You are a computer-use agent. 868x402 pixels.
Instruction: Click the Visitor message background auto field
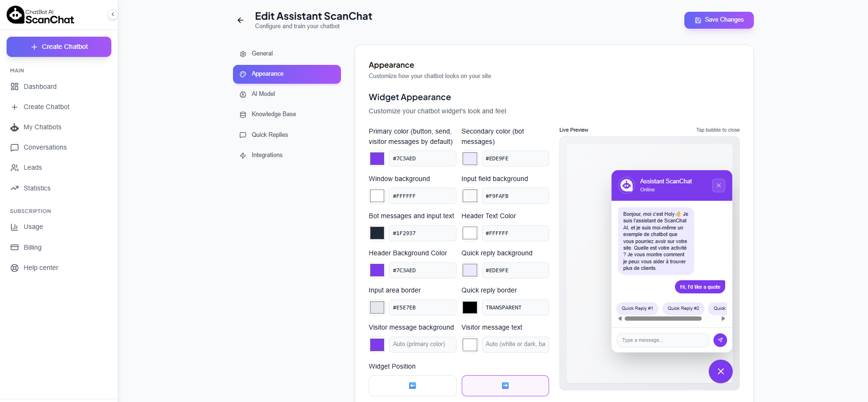click(422, 345)
